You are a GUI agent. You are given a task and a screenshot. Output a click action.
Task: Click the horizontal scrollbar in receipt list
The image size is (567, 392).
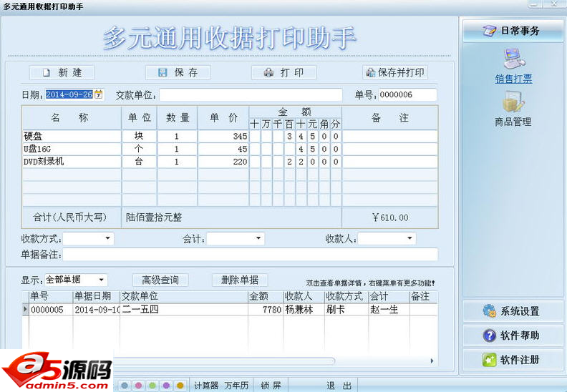(224, 361)
